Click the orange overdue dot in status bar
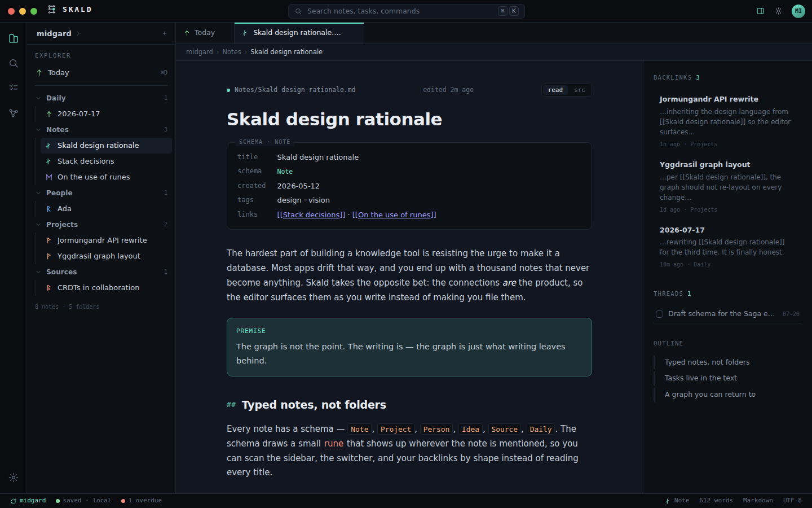Image resolution: width=812 pixels, height=508 pixels. click(123, 501)
